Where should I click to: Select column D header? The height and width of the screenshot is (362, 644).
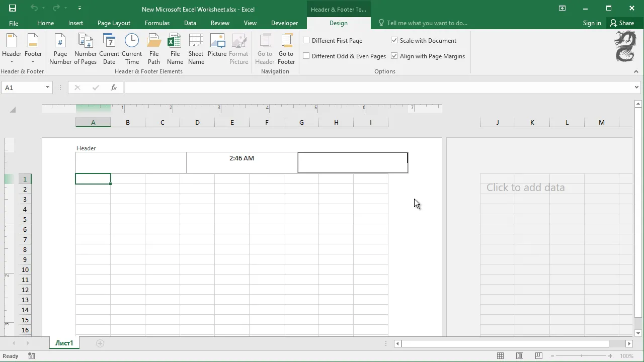[x=197, y=122]
